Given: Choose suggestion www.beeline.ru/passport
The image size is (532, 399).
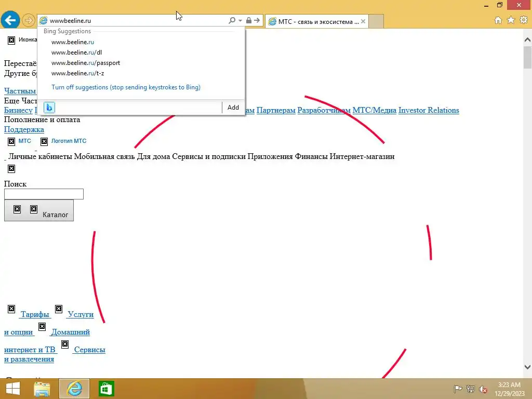Looking at the screenshot, I should [86, 63].
